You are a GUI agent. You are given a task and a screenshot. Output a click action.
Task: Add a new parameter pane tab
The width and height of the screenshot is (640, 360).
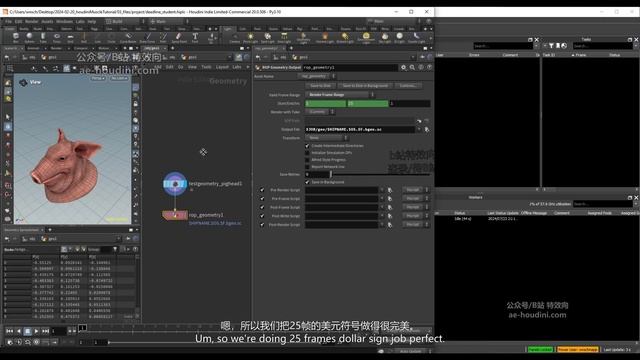[291, 48]
